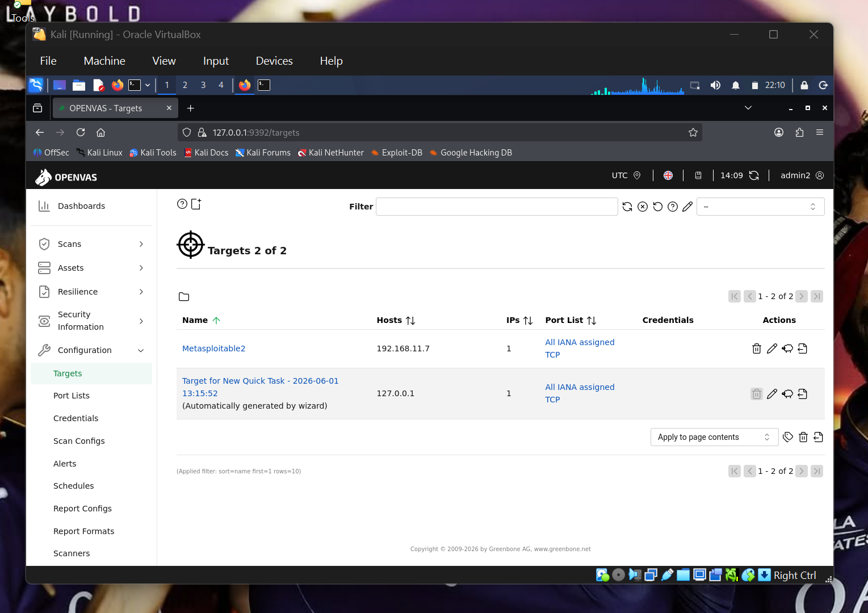This screenshot has width=868, height=613.
Task: Open the saved filter dropdown
Action: tap(761, 207)
